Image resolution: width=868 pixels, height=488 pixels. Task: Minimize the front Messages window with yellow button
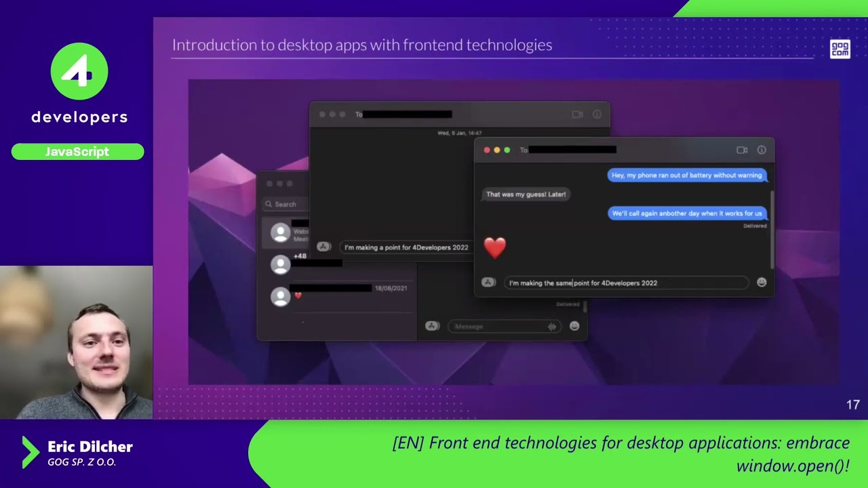tap(496, 150)
